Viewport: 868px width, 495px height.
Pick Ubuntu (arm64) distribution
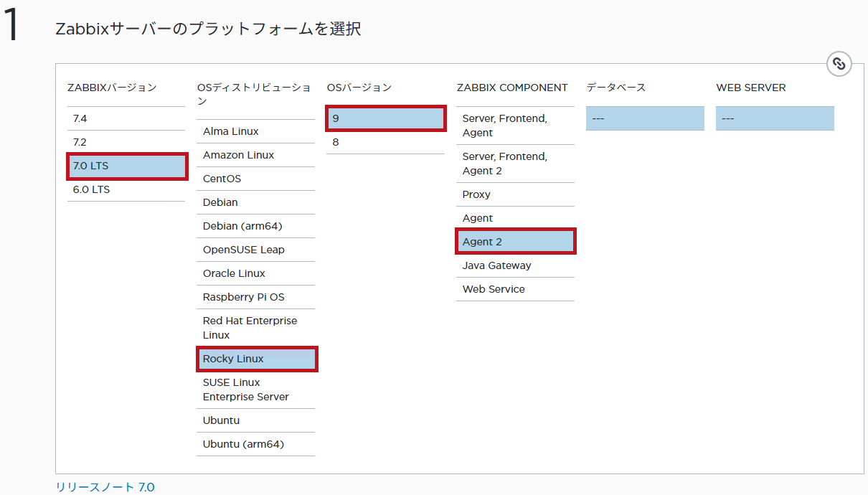point(256,444)
